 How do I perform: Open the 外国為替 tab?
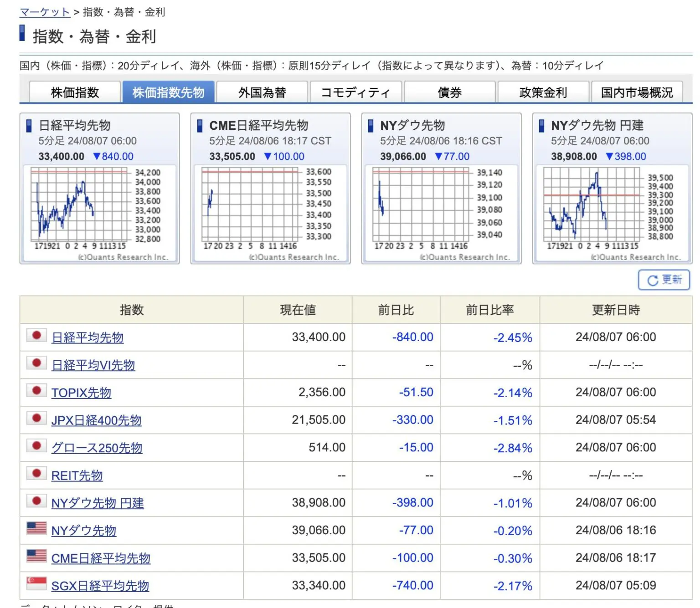[262, 92]
